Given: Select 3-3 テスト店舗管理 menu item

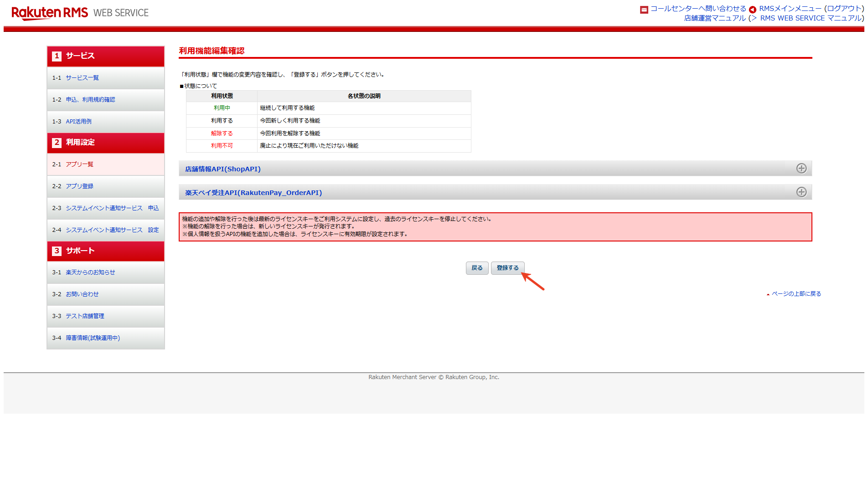Looking at the screenshot, I should tap(106, 316).
